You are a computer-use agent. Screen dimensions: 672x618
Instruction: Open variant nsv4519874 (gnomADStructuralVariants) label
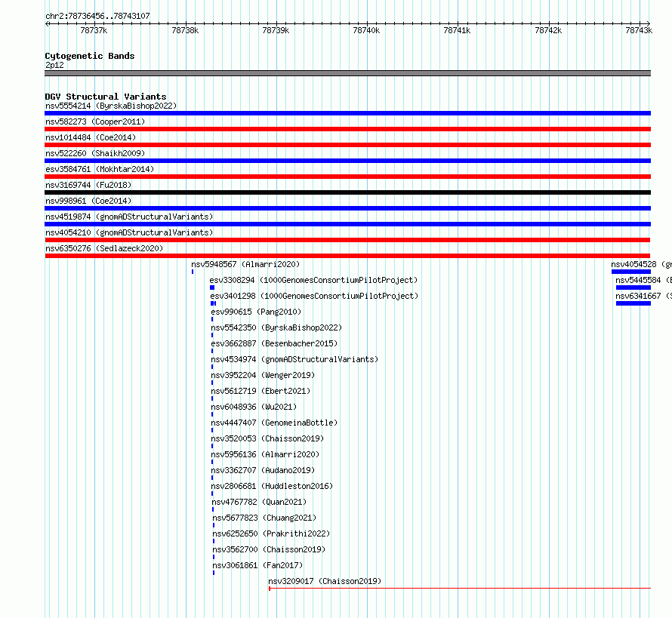129,217
